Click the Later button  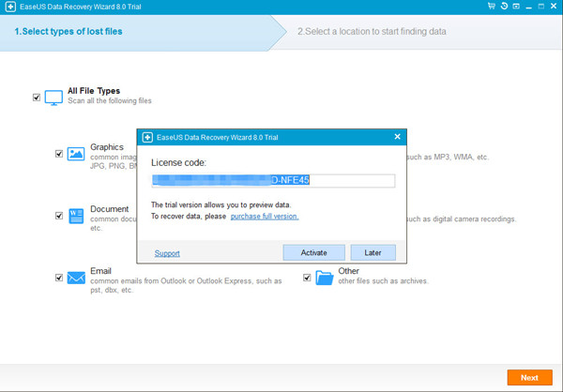[373, 252]
